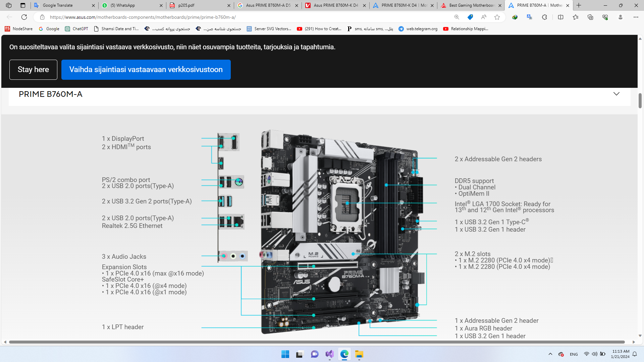Open the How to Create YouTube bookmark
The image size is (644, 362).
point(319,29)
